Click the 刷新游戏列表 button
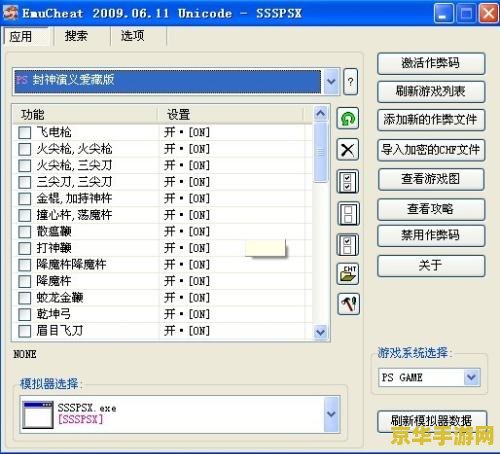Image resolution: width=500 pixels, height=454 pixels. [x=431, y=91]
